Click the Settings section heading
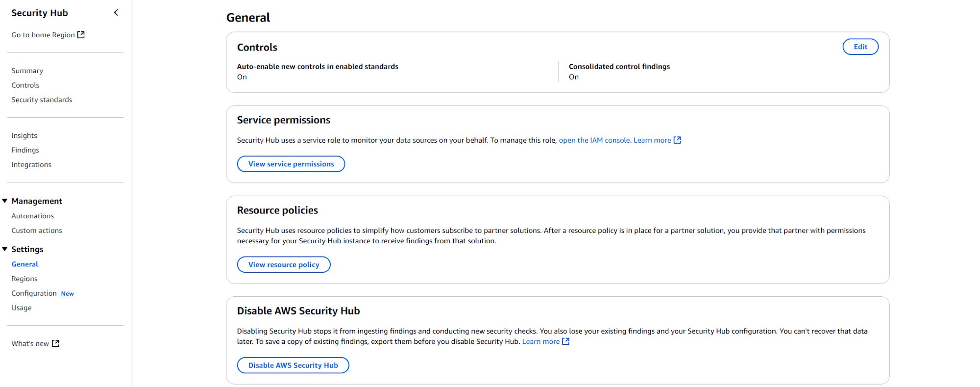This screenshot has width=980, height=387. [x=27, y=249]
